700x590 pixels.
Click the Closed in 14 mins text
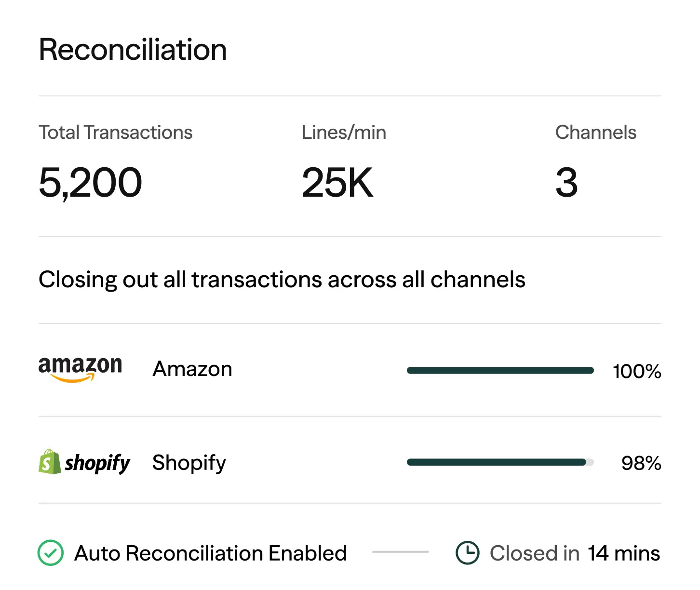click(575, 553)
